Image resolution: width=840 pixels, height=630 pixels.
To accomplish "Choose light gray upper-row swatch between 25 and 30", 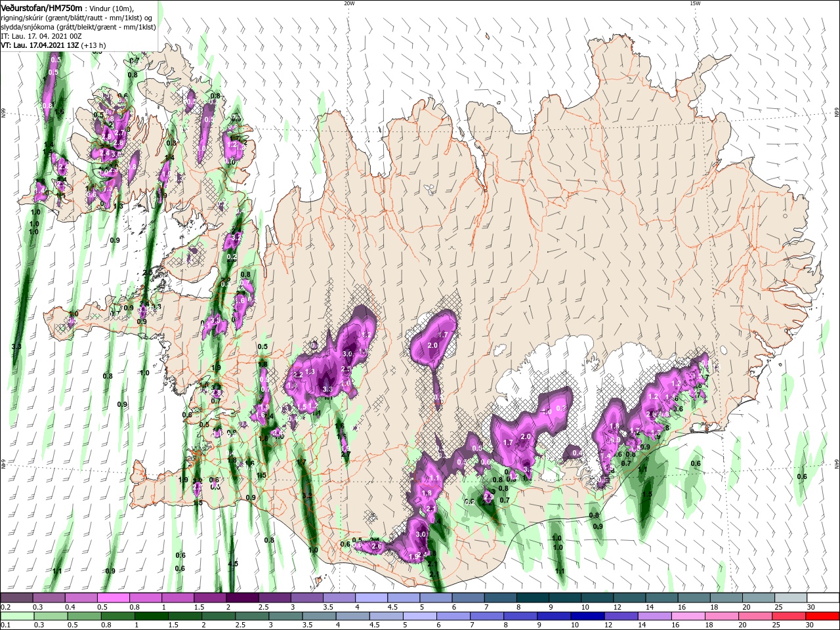I will pos(791,598).
